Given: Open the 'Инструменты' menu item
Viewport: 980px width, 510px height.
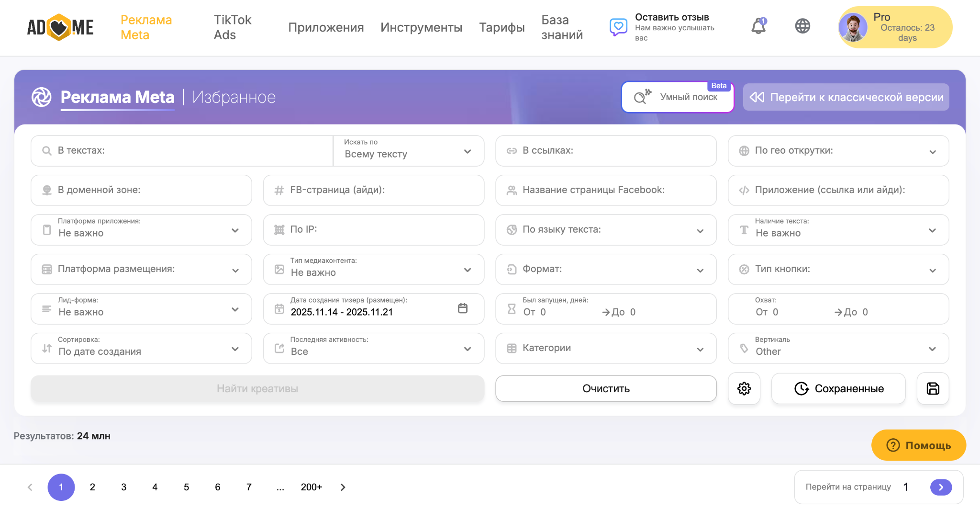Looking at the screenshot, I should (x=421, y=28).
